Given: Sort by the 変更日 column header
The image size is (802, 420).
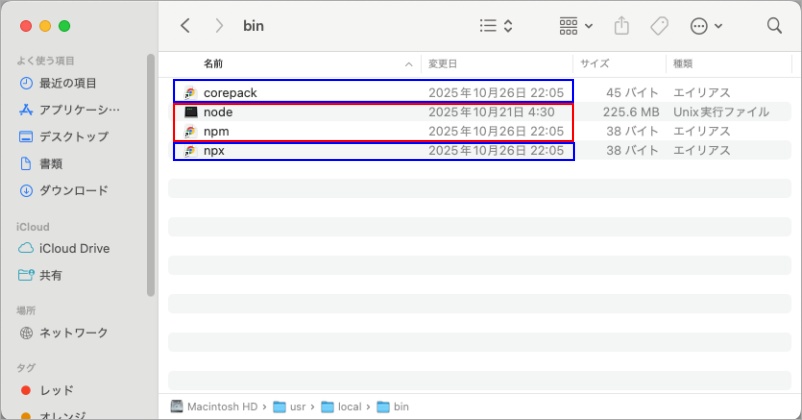Looking at the screenshot, I should click(443, 63).
